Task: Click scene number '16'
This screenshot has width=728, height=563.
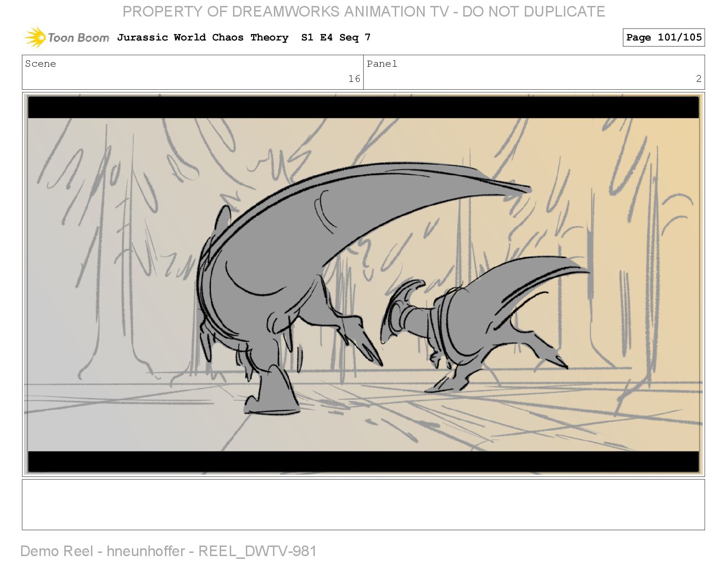Action: 354,79
